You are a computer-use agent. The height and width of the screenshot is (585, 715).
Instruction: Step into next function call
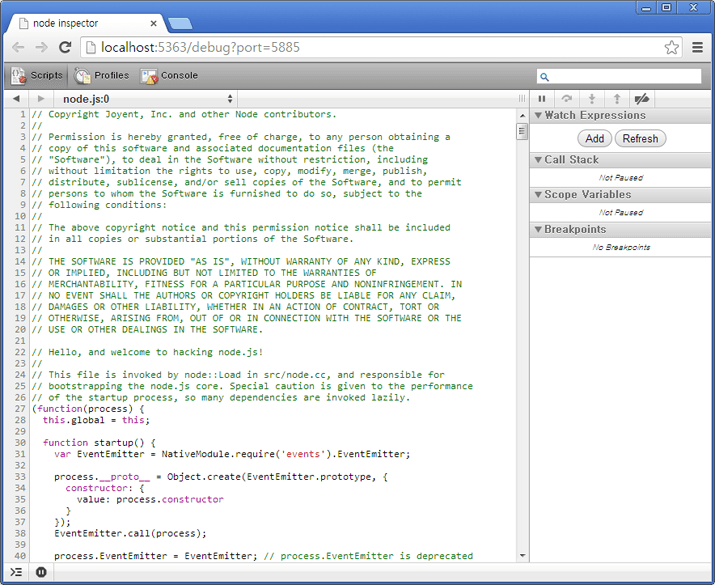tap(592, 98)
